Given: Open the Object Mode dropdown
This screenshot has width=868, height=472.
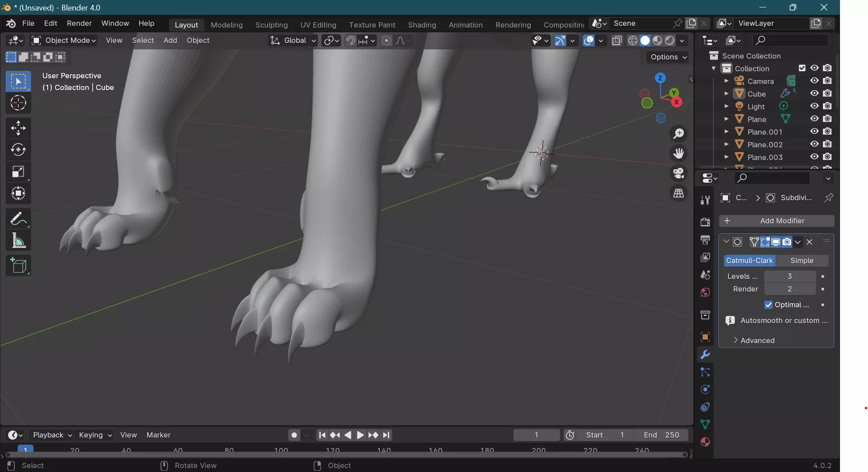Looking at the screenshot, I should click(x=64, y=41).
